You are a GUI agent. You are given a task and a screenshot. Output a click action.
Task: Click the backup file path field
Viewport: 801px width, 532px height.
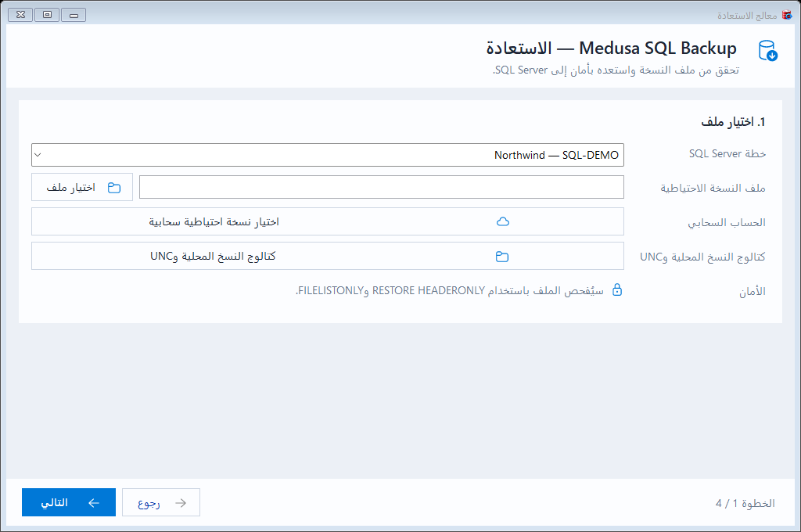pyautogui.click(x=382, y=187)
